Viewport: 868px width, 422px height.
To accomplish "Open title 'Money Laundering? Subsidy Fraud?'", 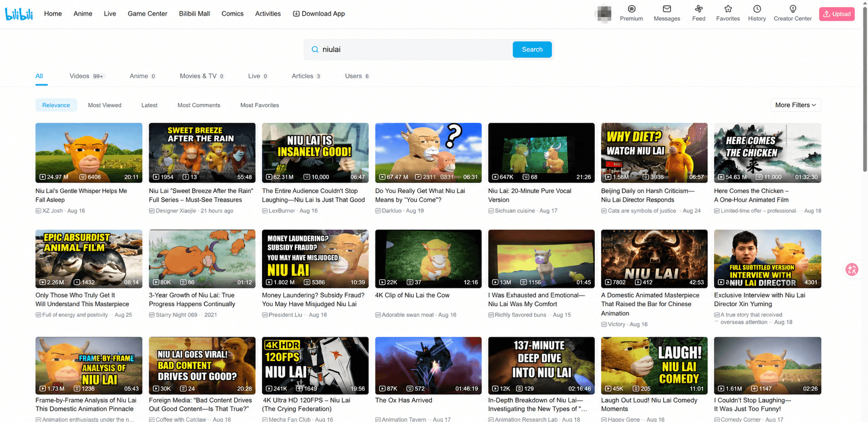I will pos(313,299).
